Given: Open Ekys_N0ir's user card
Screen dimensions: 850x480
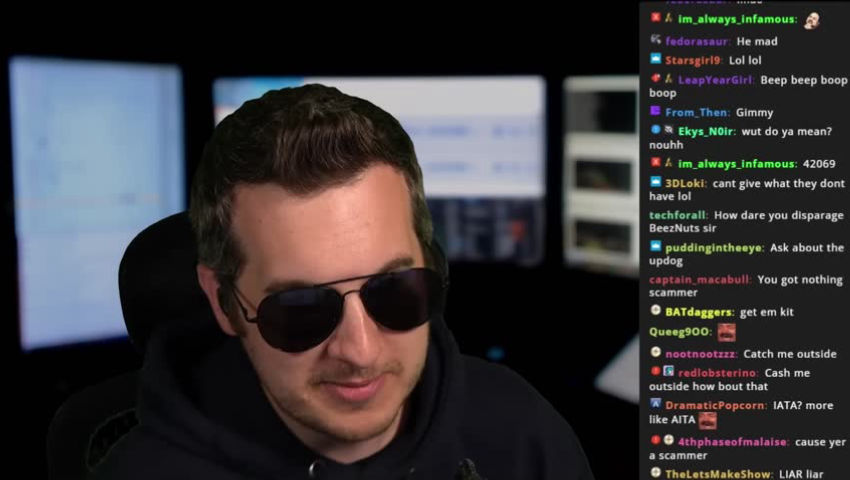Looking at the screenshot, I should (706, 131).
